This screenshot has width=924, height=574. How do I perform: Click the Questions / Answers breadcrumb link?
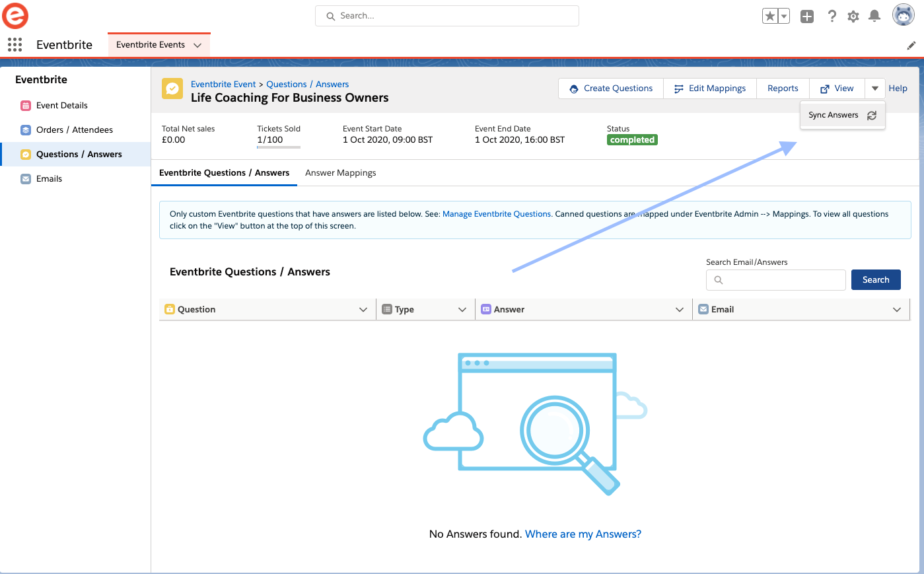(308, 85)
